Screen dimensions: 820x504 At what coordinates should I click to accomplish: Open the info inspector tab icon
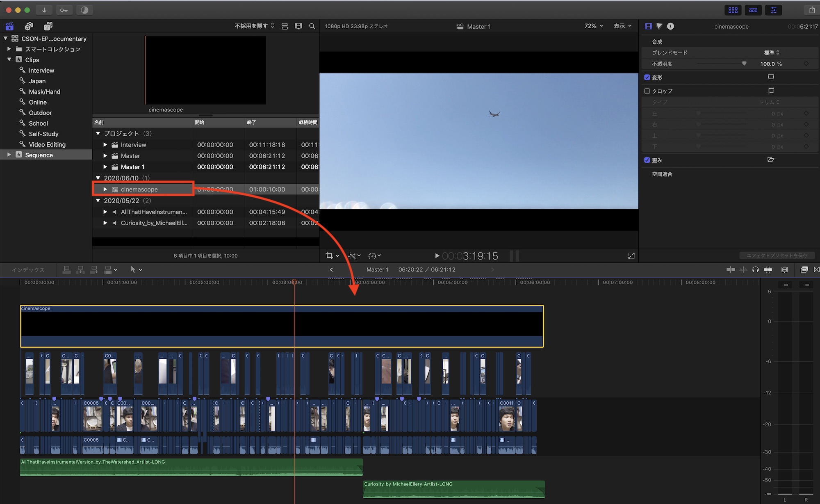(670, 26)
